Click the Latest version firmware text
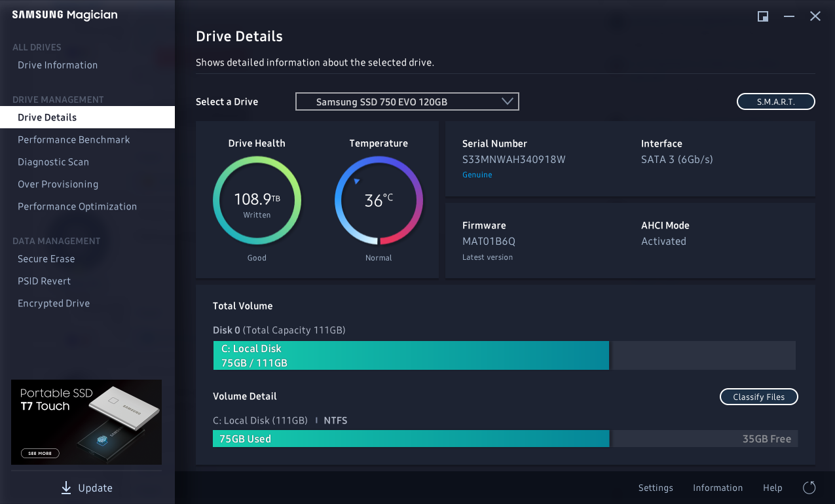 point(487,257)
